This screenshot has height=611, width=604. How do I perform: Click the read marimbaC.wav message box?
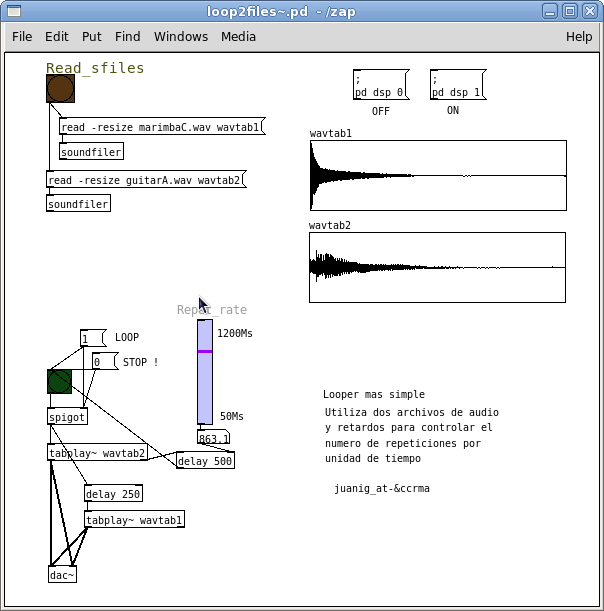coord(161,127)
